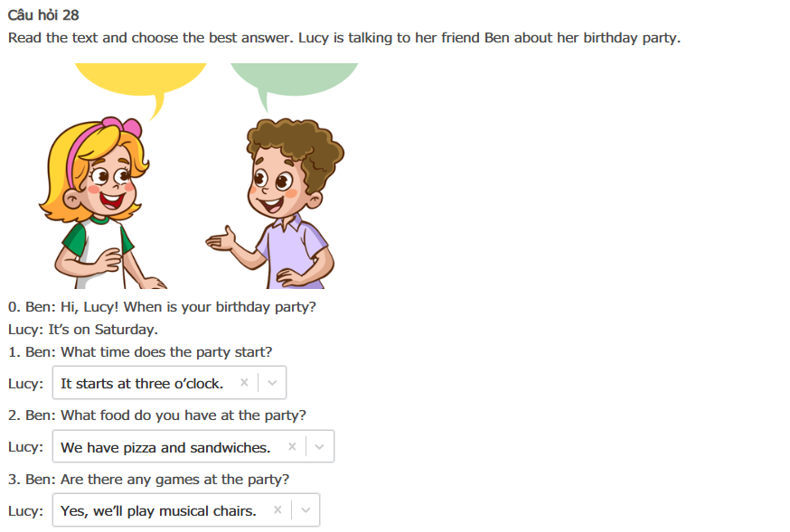
Task: Click question 1 'What time does the party start?'
Action: pos(140,351)
